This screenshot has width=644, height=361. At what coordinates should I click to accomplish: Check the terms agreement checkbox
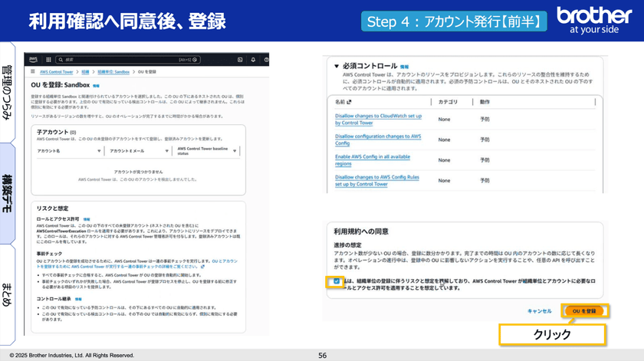(x=336, y=281)
